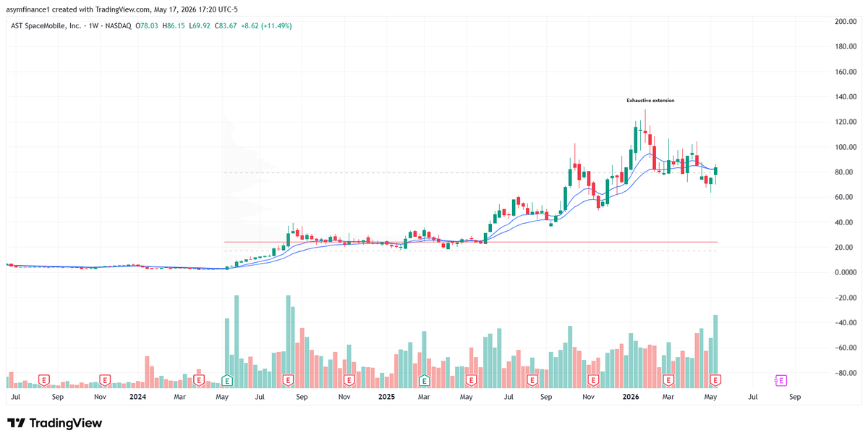868x441 pixels.
Task: Click the 2024 label on the time axis
Action: tap(137, 397)
